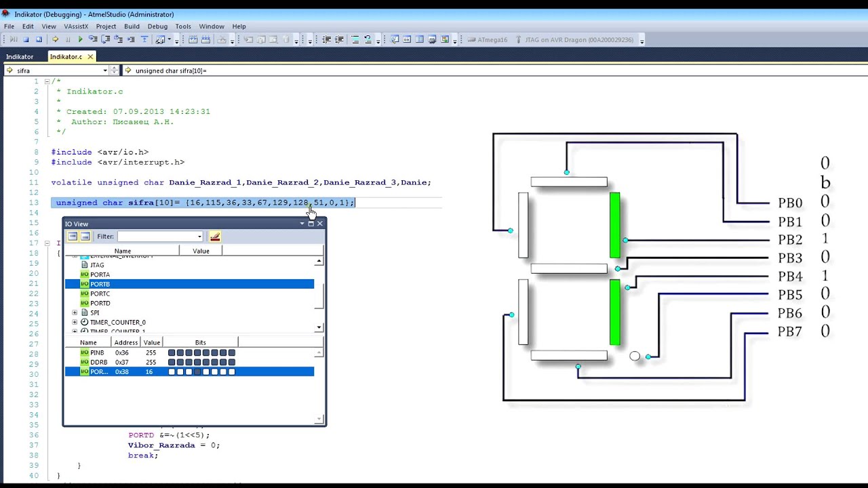Click the Stop Debugging toolbar icon

[x=26, y=39]
